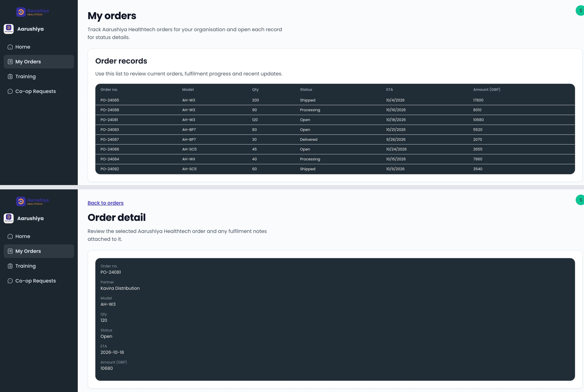584x392 pixels.
Task: Click the 9/28/2026 ETA cell
Action: tap(396, 140)
